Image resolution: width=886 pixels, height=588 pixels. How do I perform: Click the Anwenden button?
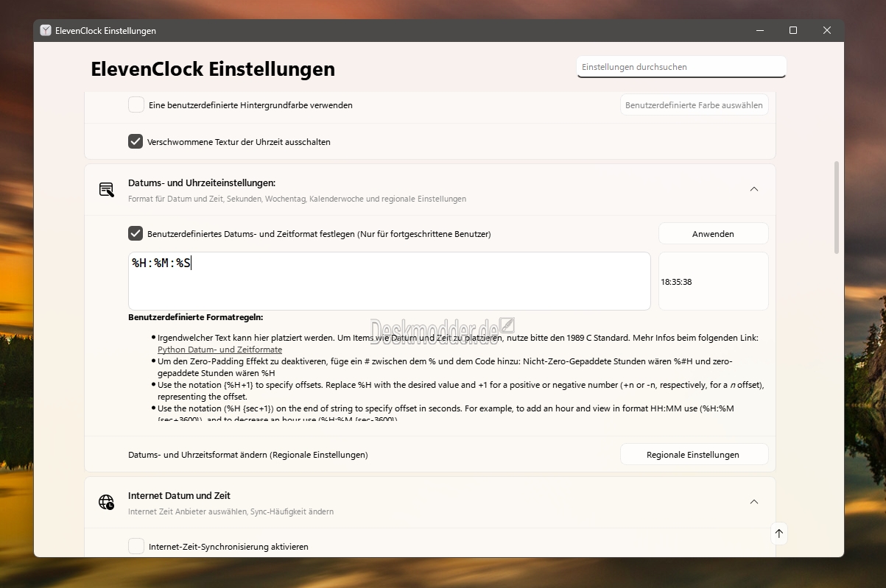(x=713, y=233)
